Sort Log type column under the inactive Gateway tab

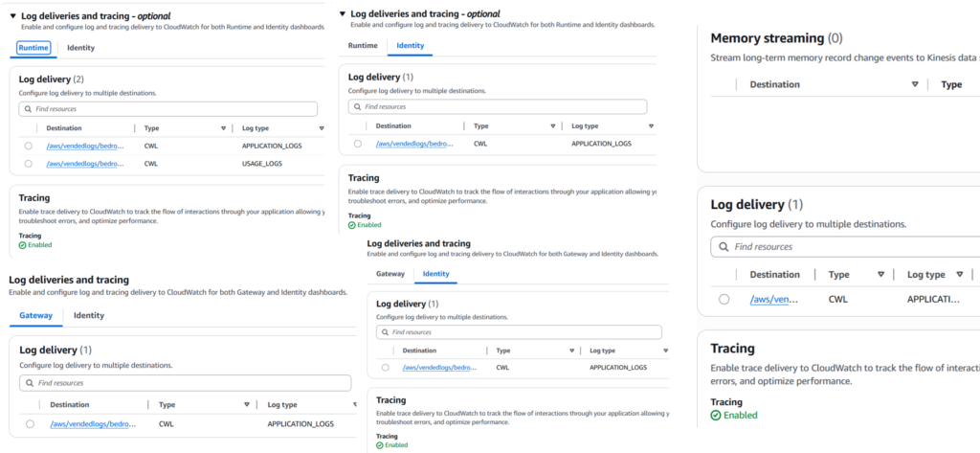pyautogui.click(x=665, y=351)
